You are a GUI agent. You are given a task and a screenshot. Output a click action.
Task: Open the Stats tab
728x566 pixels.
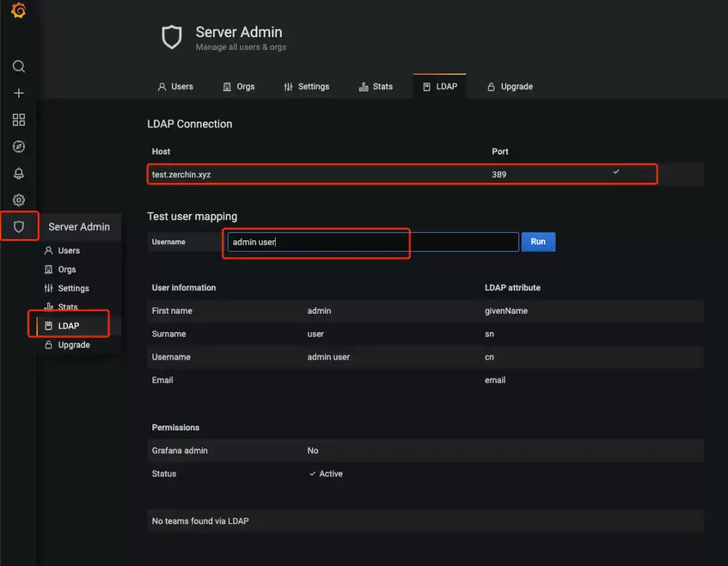tap(376, 86)
